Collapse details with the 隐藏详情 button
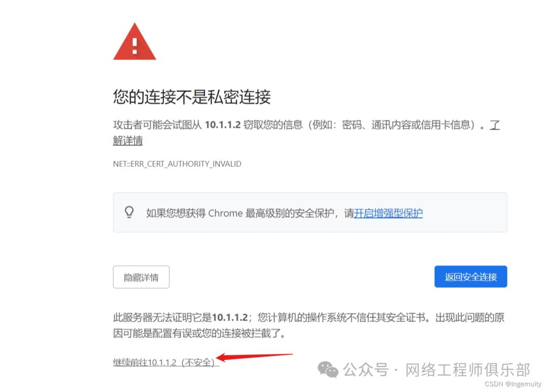Viewport: 548px width, 392px height. (x=141, y=277)
